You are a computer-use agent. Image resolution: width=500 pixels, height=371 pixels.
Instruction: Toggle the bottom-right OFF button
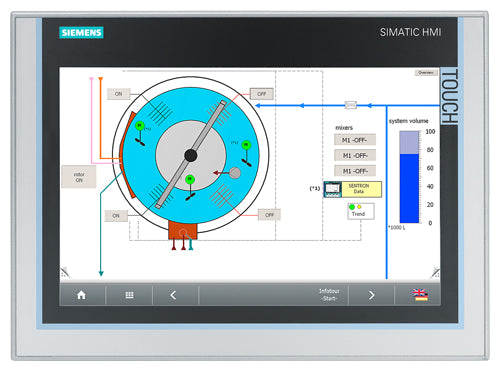coord(269,215)
